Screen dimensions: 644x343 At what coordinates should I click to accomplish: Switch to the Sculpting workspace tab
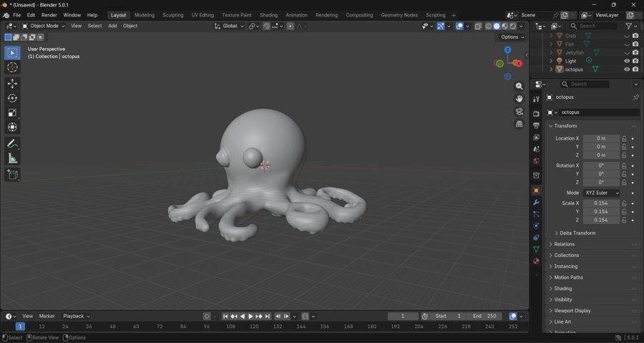pyautogui.click(x=172, y=15)
